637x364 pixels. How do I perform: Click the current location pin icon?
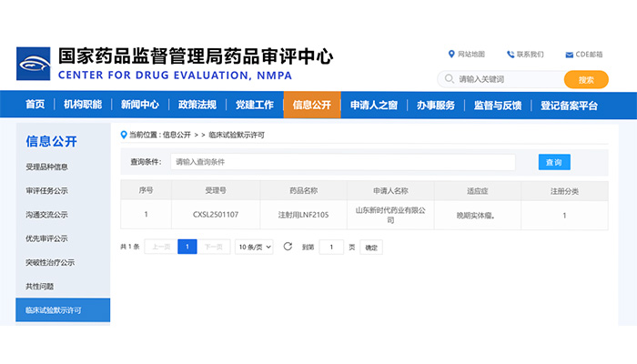[x=124, y=135]
